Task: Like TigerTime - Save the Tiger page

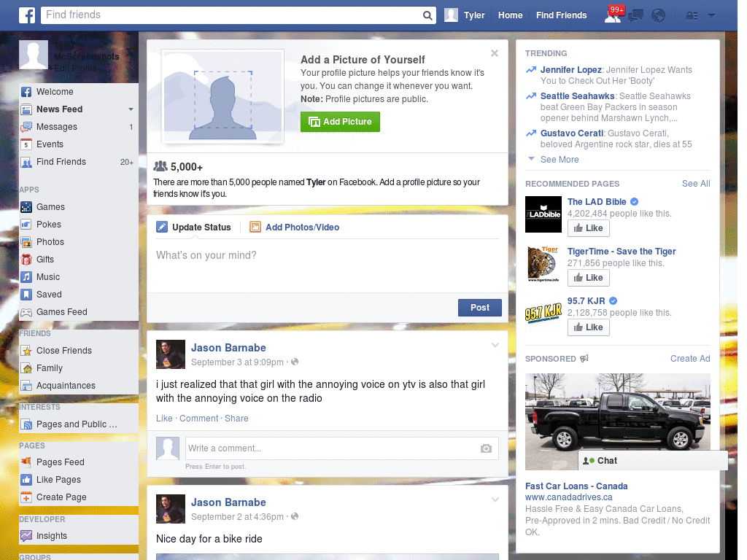Action: click(589, 278)
